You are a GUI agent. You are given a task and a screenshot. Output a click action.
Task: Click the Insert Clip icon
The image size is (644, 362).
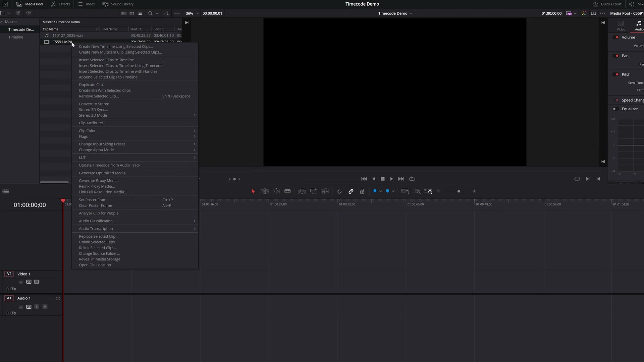(x=302, y=191)
